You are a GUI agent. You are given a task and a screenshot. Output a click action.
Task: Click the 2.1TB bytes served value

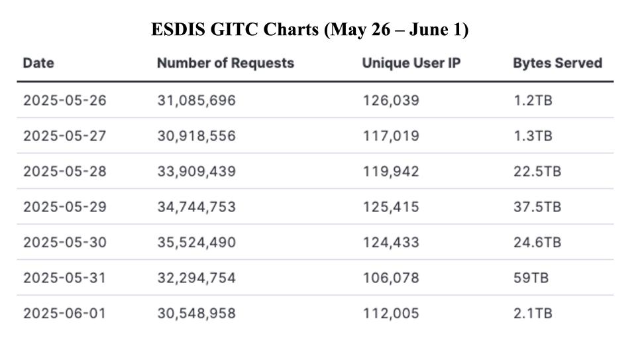(533, 314)
